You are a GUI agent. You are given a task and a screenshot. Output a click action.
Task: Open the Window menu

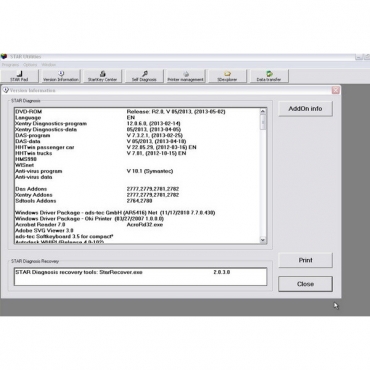coord(49,65)
